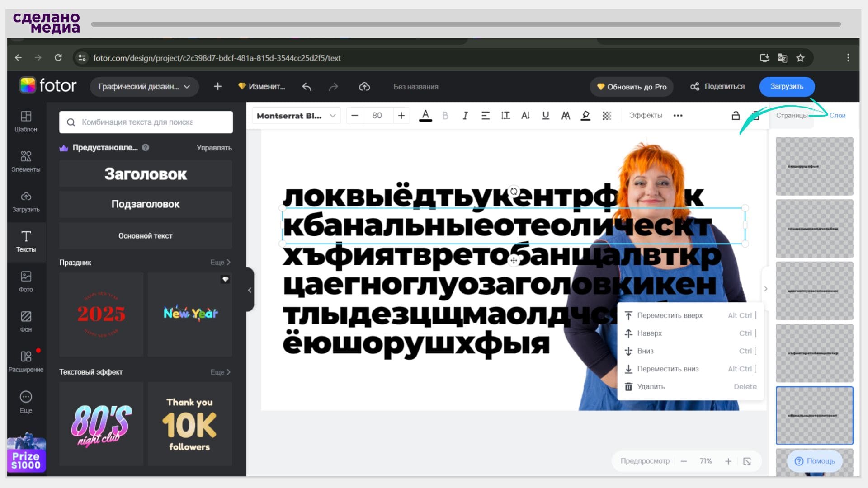Edit the Без названия project title
The height and width of the screenshot is (488, 868).
point(415,87)
